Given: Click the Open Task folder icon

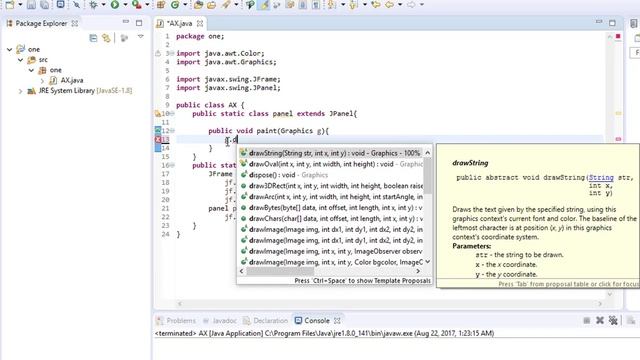Looking at the screenshot, I should click(211, 4).
